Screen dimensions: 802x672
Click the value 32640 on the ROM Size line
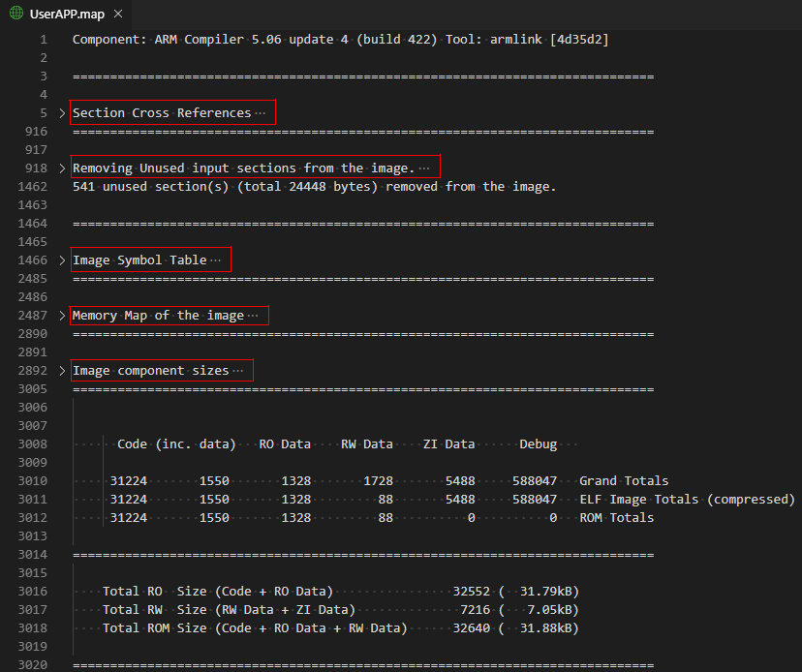pyautogui.click(x=472, y=628)
